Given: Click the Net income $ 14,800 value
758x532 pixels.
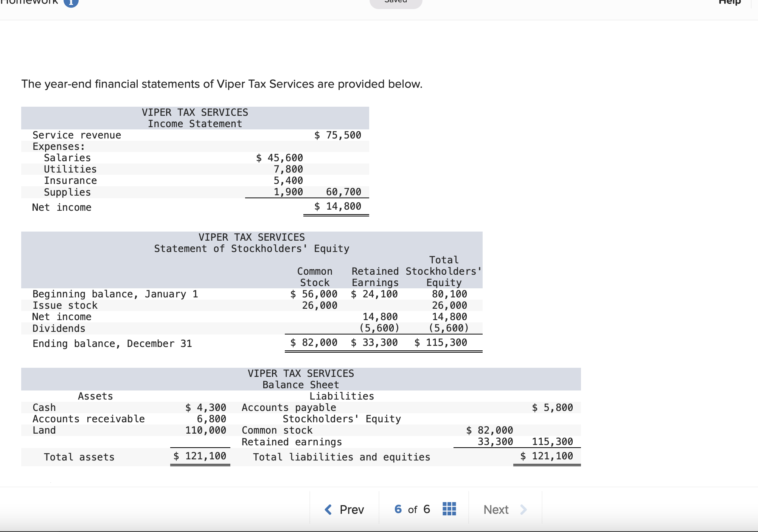Looking at the screenshot, I should point(338,206).
